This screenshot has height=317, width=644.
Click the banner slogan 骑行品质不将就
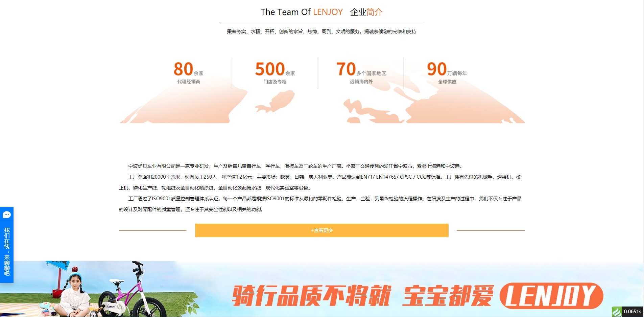click(x=311, y=296)
